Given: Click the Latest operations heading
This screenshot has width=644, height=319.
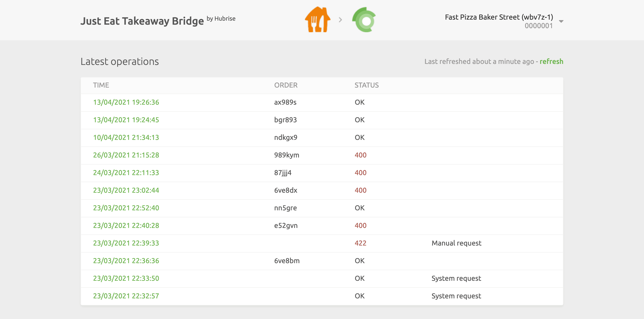Looking at the screenshot, I should 119,62.
